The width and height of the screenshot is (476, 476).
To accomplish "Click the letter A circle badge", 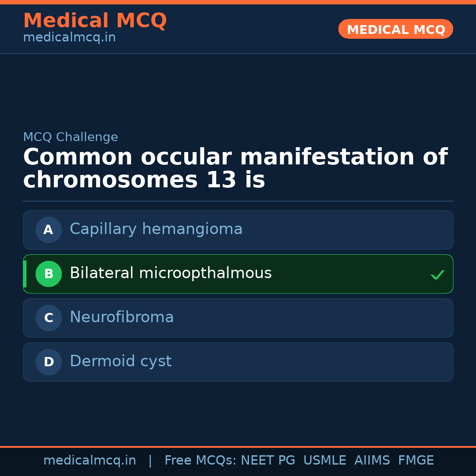I will tap(48, 230).
